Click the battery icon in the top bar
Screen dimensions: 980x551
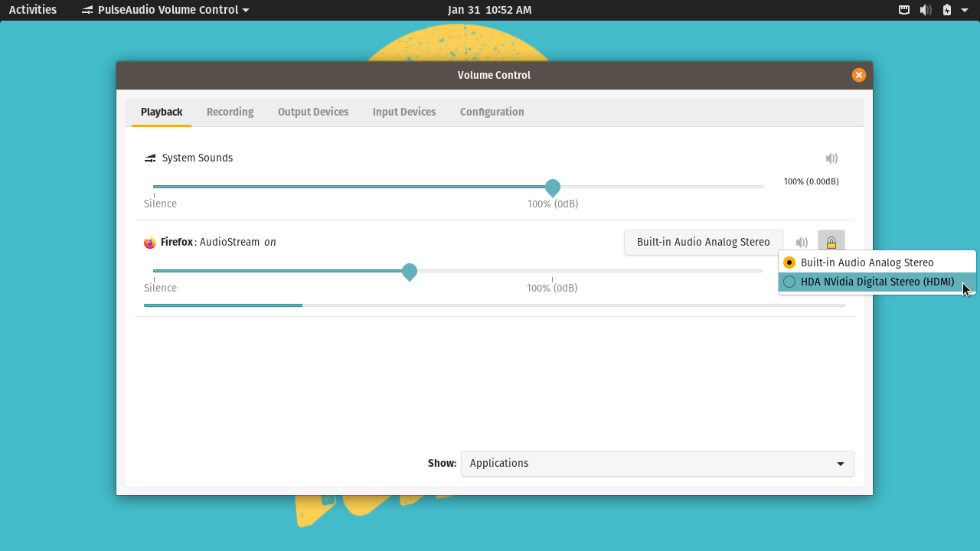click(x=946, y=10)
